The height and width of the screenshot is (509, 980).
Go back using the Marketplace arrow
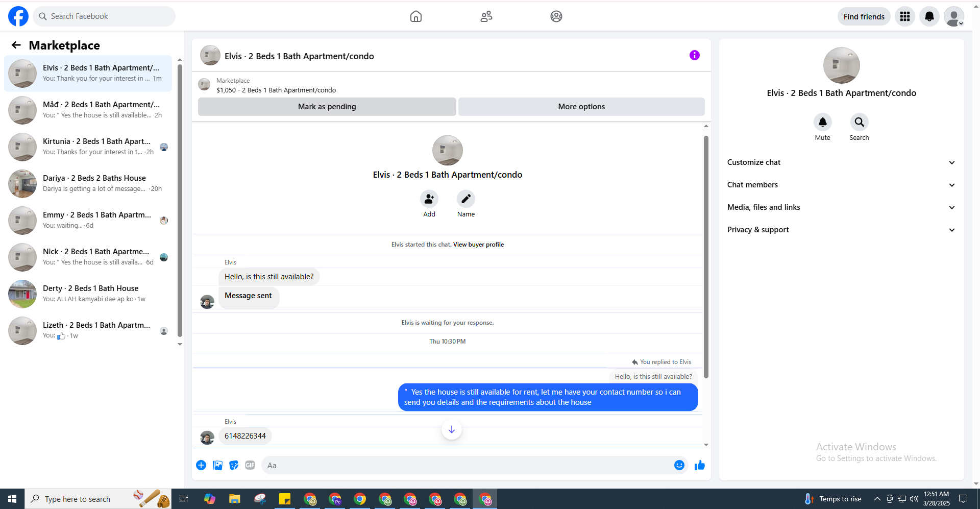tap(16, 45)
